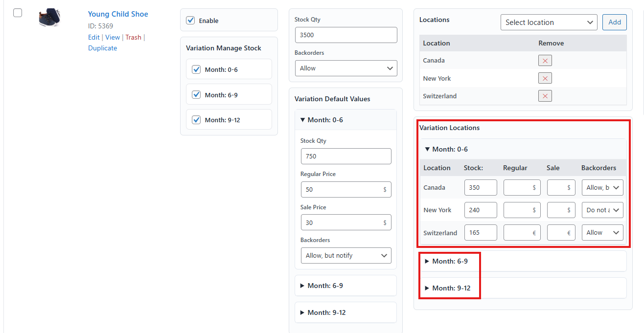Viewport: 644px width, 333px height.
Task: Uncheck the Enable checkbox
Action: click(191, 21)
